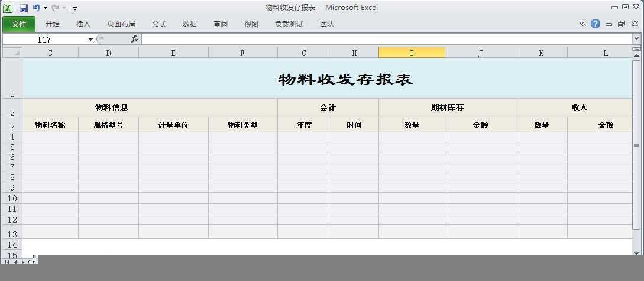Screen dimensions: 644x281
Task: Click inside the formula bar
Action: (388, 39)
